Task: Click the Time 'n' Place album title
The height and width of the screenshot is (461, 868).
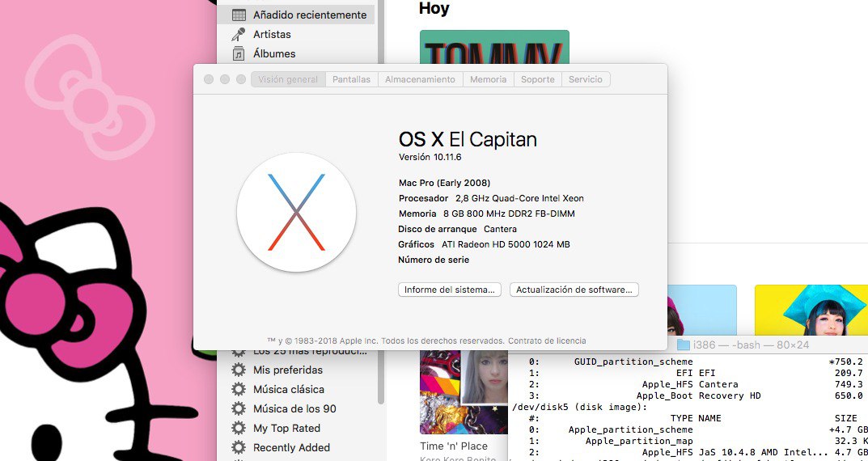Action: (454, 446)
